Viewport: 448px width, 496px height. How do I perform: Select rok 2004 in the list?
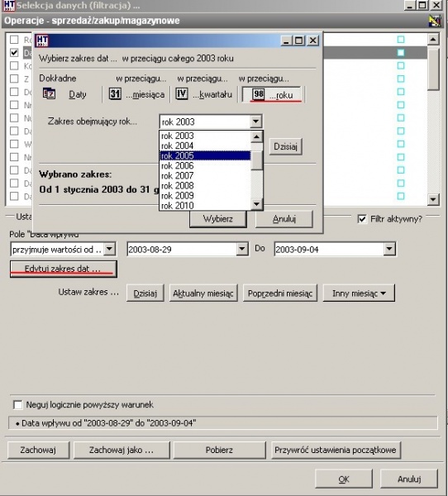pos(205,145)
